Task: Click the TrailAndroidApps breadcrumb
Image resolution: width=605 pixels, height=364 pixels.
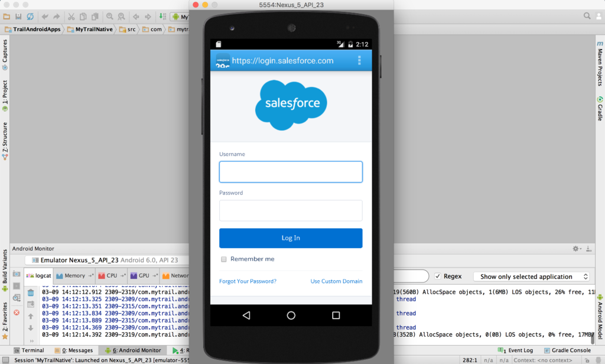Action: (x=33, y=29)
